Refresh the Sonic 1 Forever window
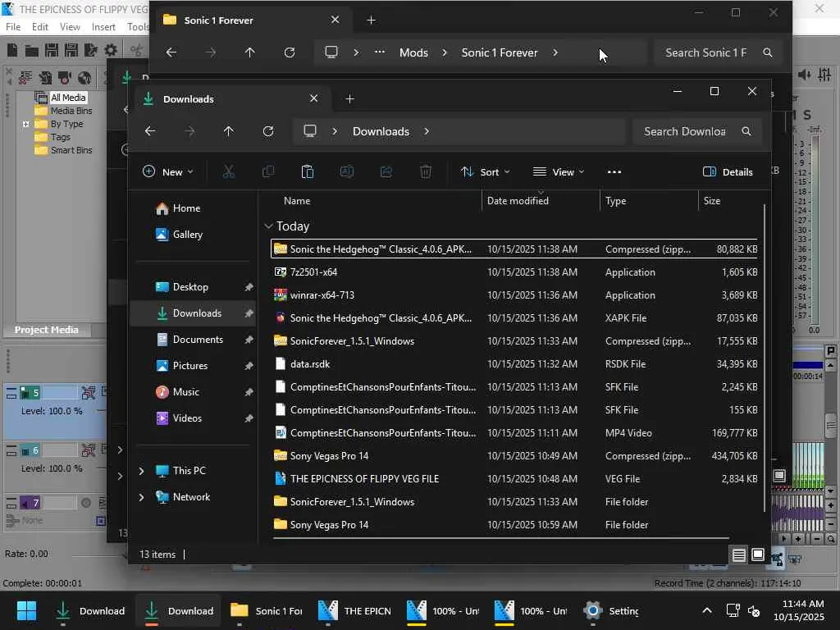Screen dimensions: 840x630 (290, 52)
